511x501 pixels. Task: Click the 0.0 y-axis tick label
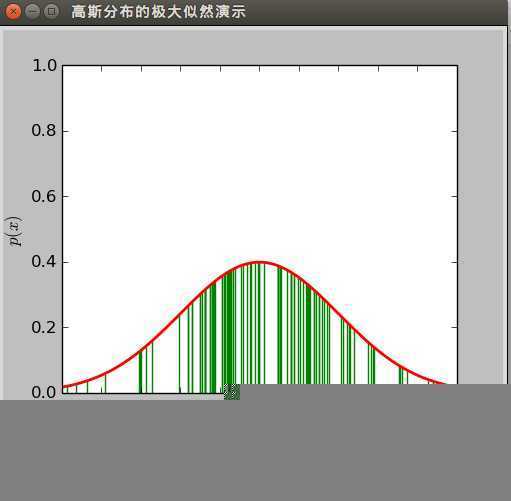click(x=44, y=392)
